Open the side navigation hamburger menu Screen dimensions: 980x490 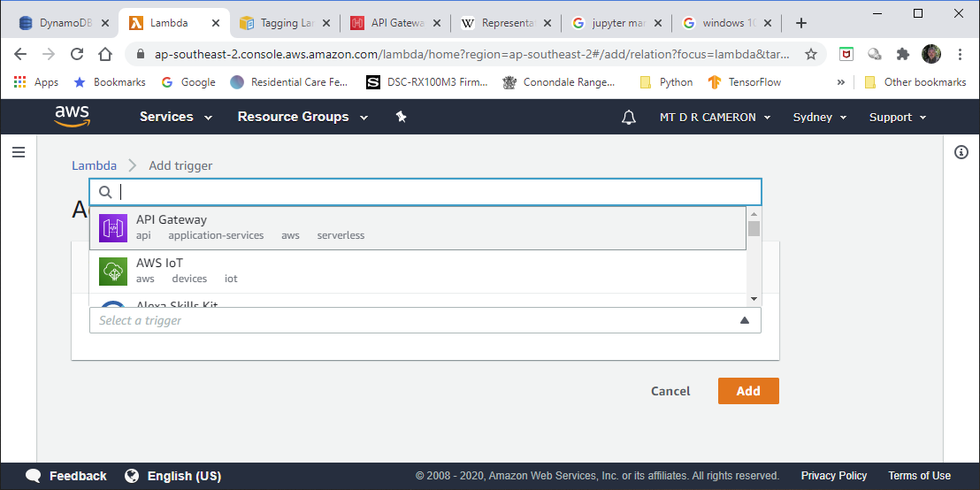tap(19, 152)
